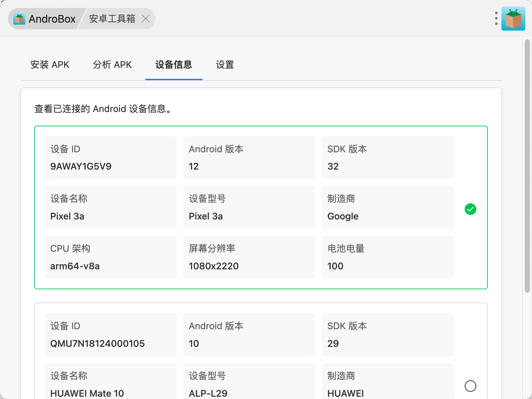Open the 设置 tab
The height and width of the screenshot is (399, 532).
[x=225, y=65]
